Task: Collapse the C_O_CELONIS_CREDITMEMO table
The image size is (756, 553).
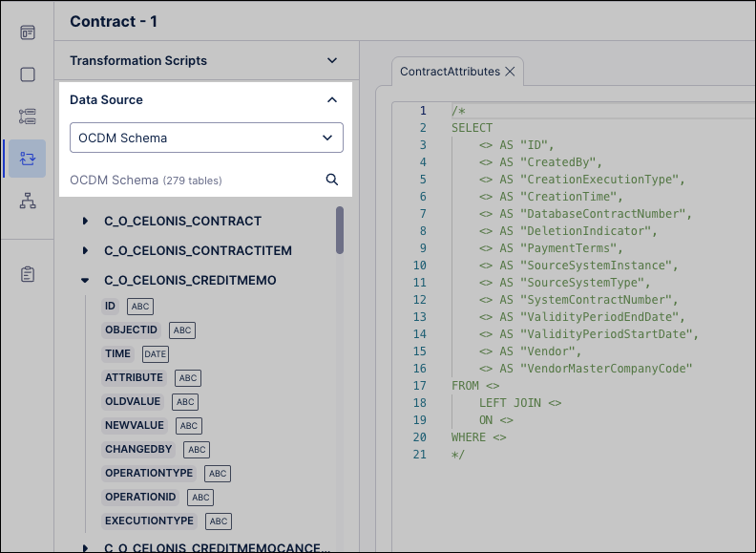Action: 85,282
